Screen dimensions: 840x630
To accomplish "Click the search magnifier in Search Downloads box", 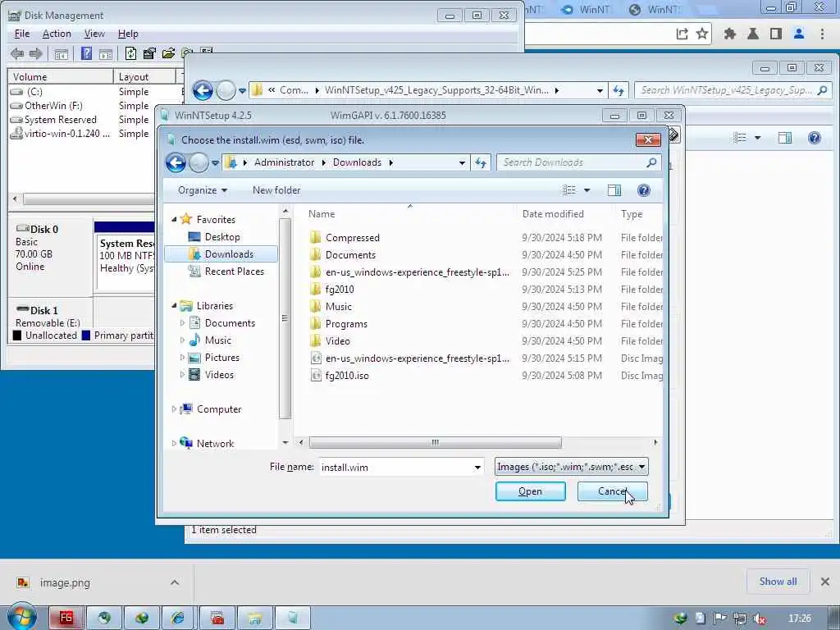I will (x=651, y=162).
